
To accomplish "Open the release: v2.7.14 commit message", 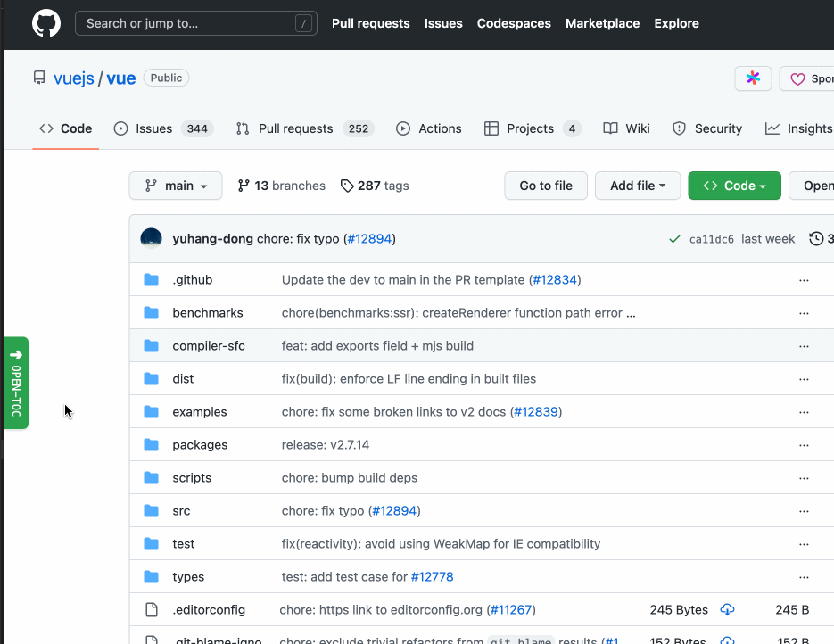I will (x=326, y=444).
